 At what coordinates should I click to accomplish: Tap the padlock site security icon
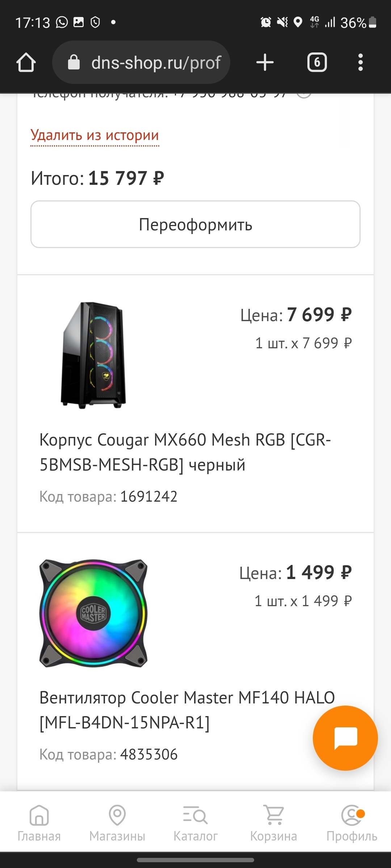click(x=74, y=63)
